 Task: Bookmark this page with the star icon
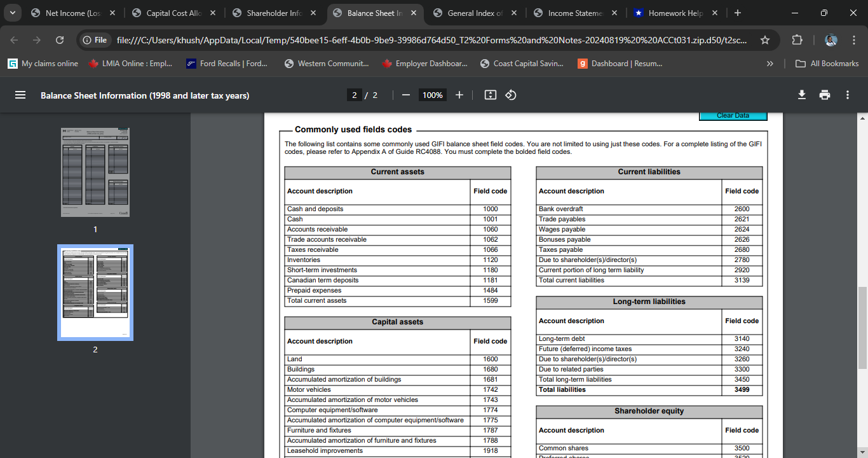tap(765, 40)
